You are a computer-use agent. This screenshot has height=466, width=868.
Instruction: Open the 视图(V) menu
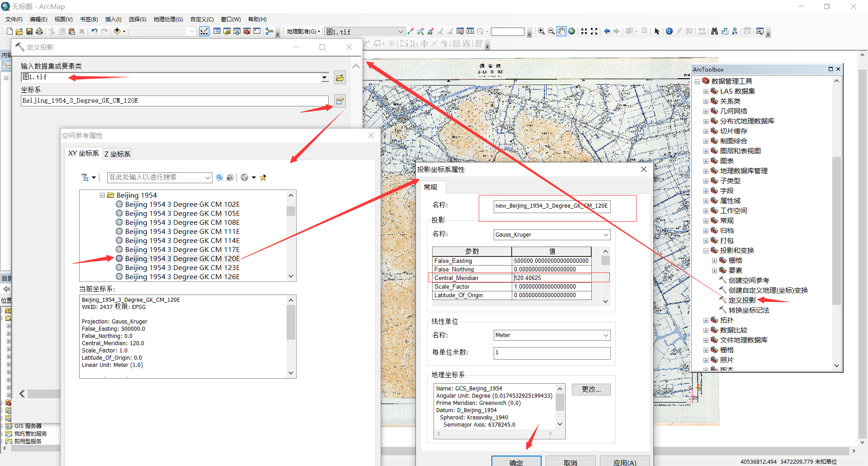point(64,19)
